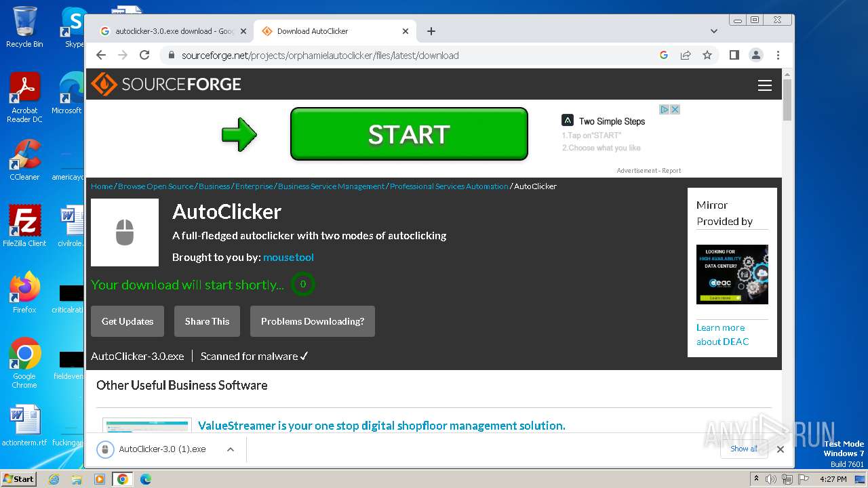Toggle the Chrome side panel icon

click(x=734, y=56)
